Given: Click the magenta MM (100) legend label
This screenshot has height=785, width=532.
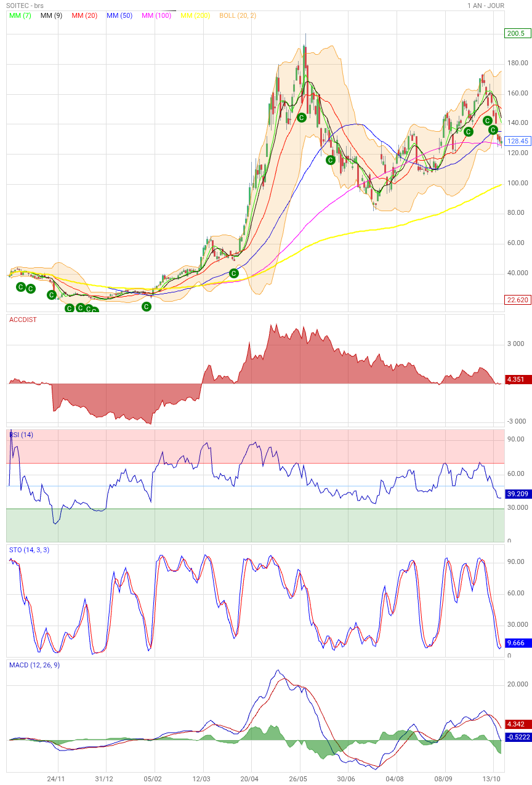Looking at the screenshot, I should pos(156,15).
